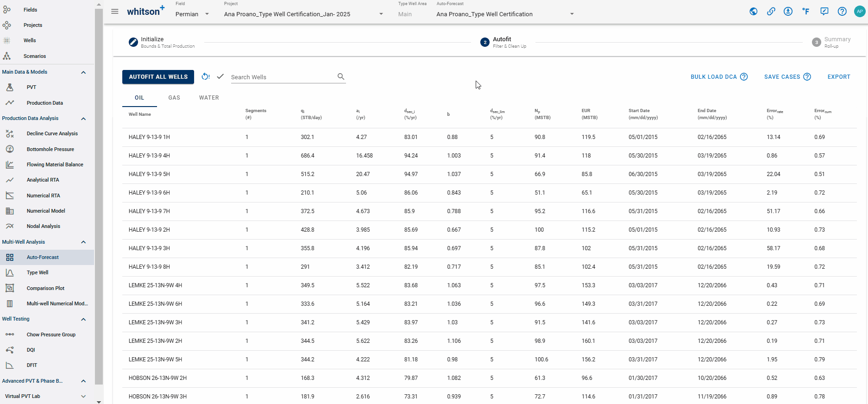The height and width of the screenshot is (404, 868).
Task: Open the feedback chat icon
Action: pos(824,12)
